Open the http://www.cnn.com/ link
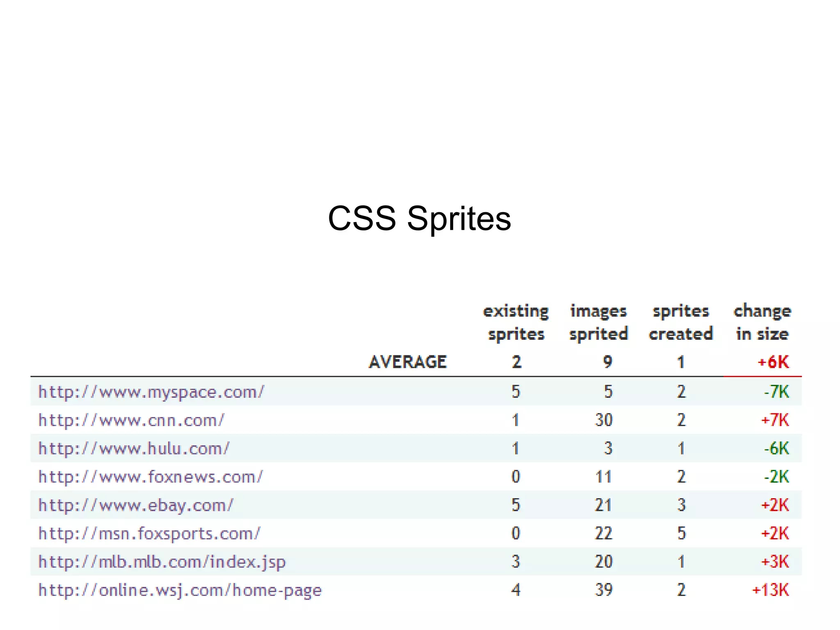This screenshot has width=840, height=630. click(131, 420)
